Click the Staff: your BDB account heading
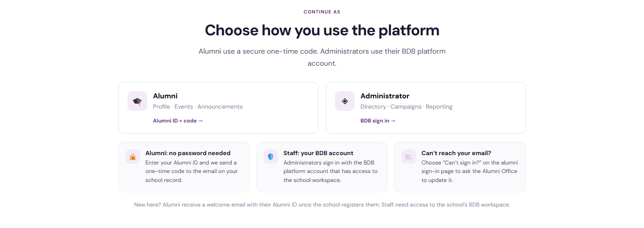Screen dimensions: 644x228 point(318,153)
